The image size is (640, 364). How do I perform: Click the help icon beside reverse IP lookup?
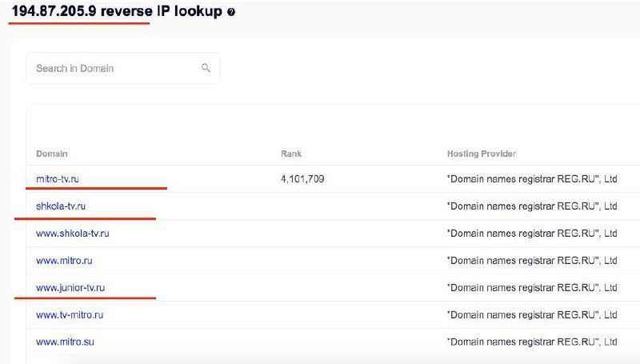231,12
